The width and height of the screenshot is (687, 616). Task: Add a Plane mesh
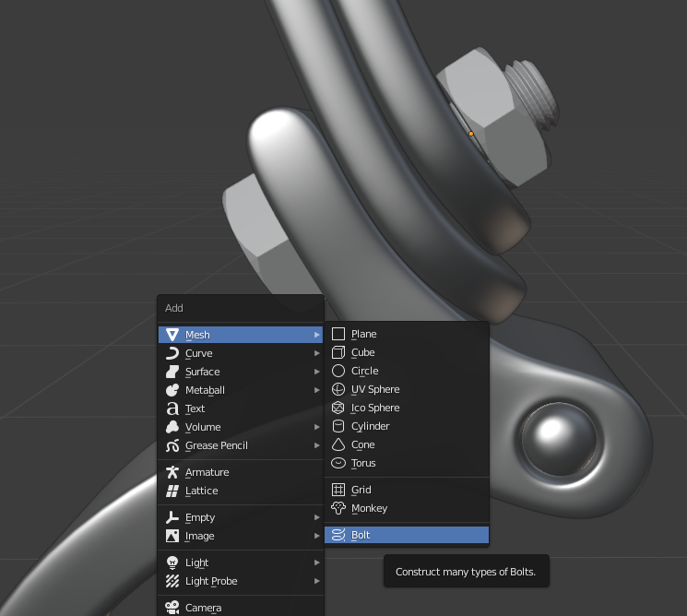[x=407, y=334]
